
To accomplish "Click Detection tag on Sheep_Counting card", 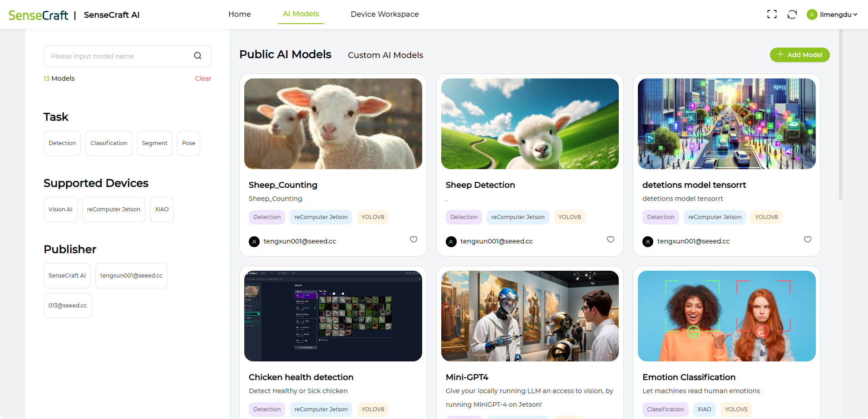I will (267, 217).
